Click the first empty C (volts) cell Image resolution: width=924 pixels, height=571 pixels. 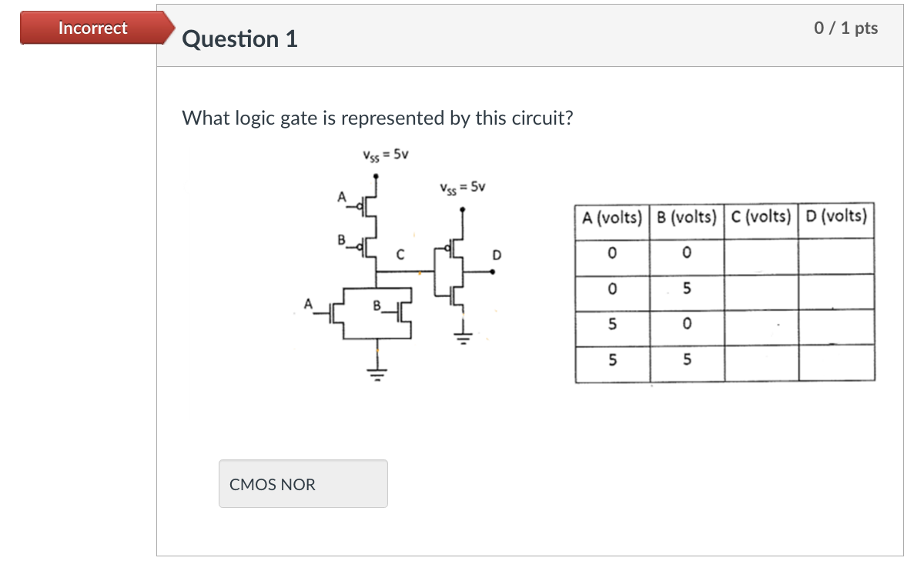[761, 253]
